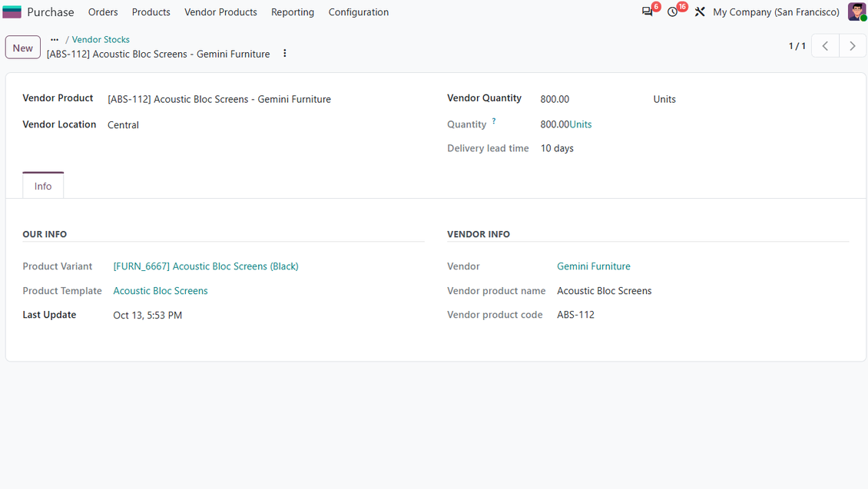Expand the breadcrumb ellipsis
Image resolution: width=868 pixels, height=489 pixels.
click(55, 39)
